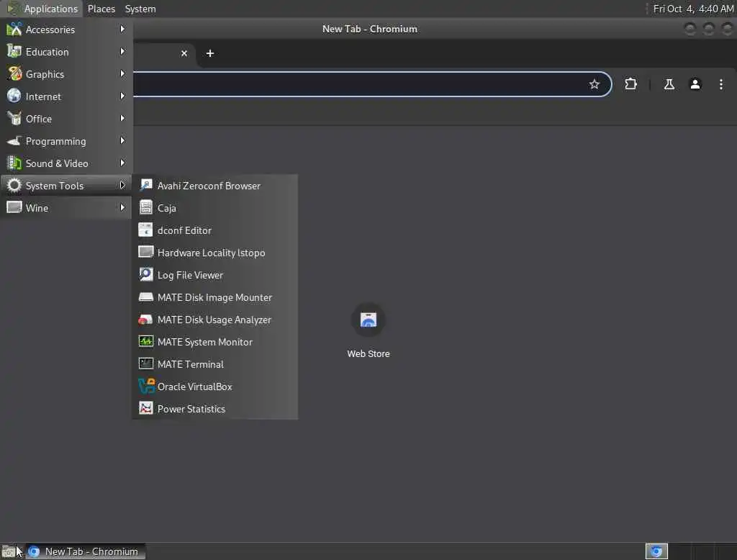Select the 'MATE System Monitor' label

(205, 342)
